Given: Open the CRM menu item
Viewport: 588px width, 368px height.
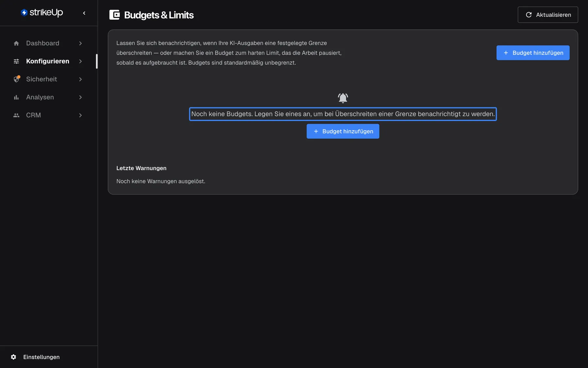Looking at the screenshot, I should coord(48,115).
